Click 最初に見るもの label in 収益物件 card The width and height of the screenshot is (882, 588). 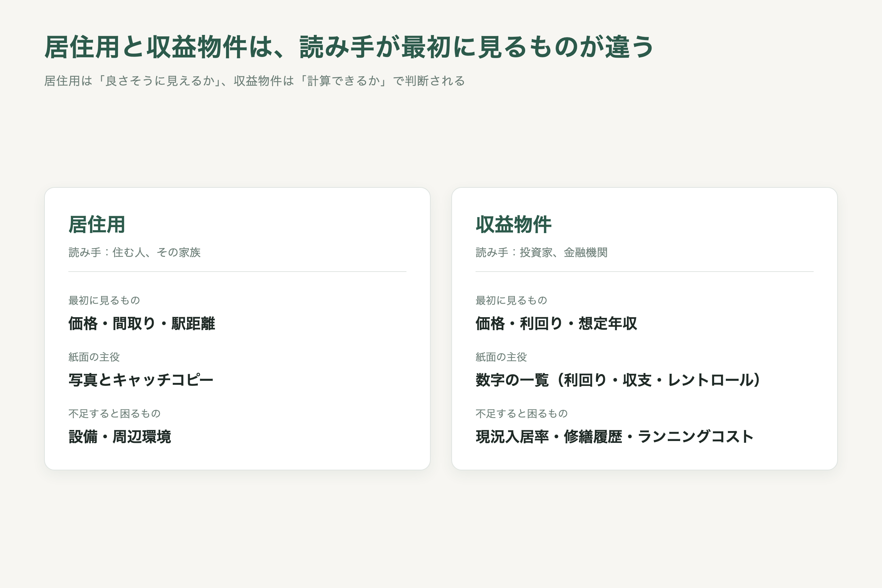coord(512,300)
